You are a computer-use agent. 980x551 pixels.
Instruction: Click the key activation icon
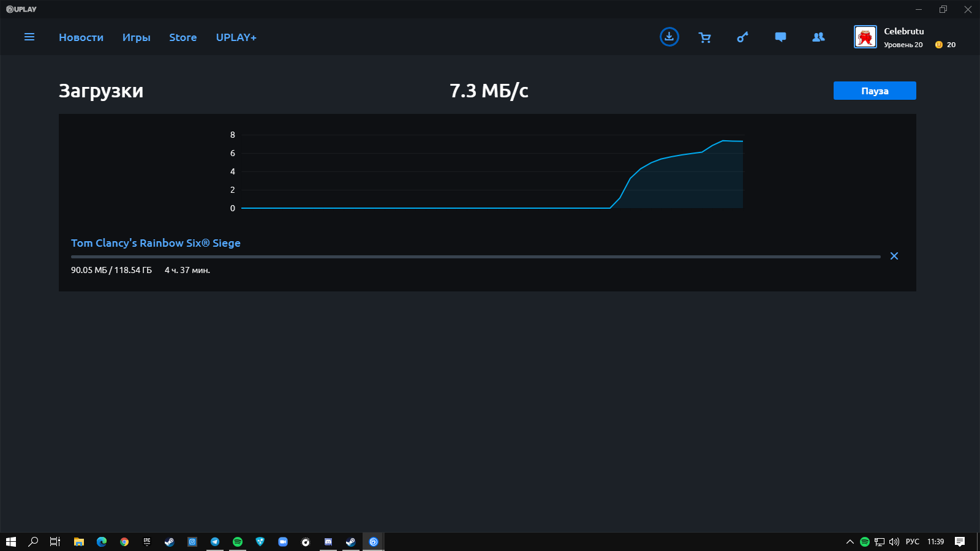click(742, 37)
